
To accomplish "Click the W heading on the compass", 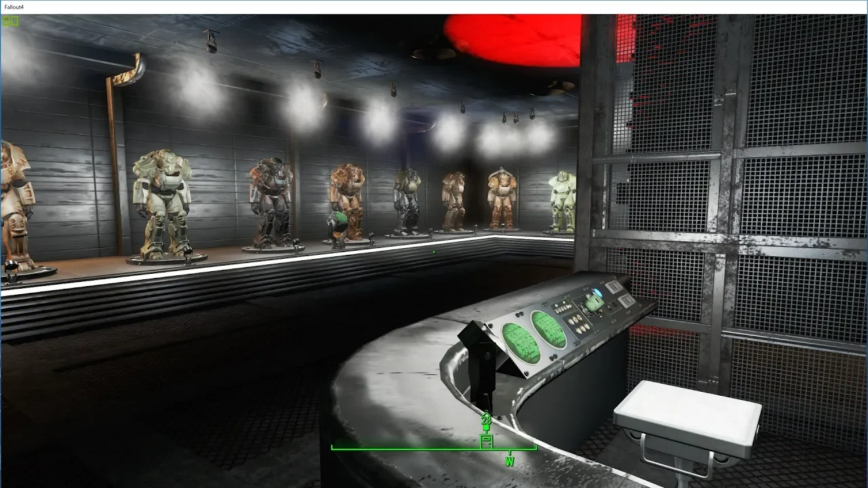I will point(509,462).
